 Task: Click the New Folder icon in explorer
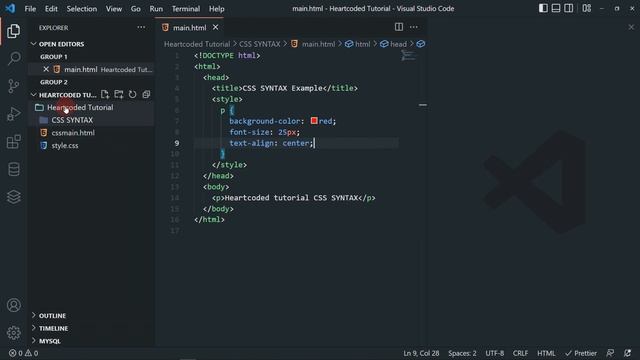(x=119, y=94)
